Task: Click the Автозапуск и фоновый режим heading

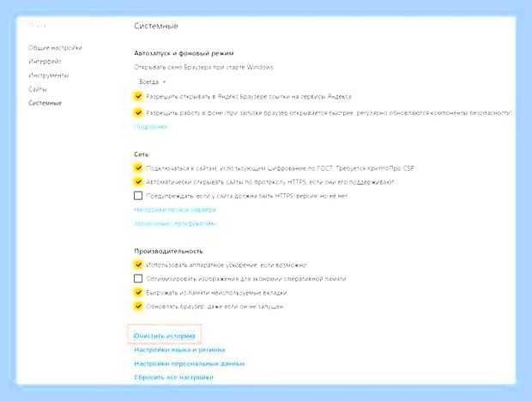Action: [x=184, y=53]
